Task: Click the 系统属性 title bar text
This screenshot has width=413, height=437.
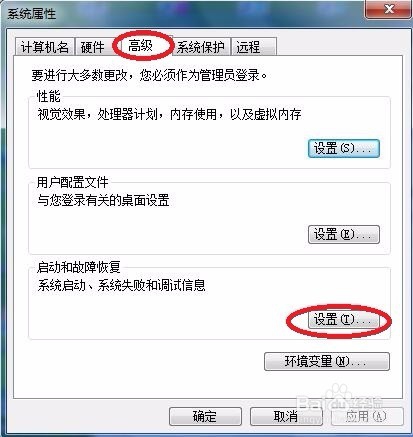Action: click(32, 14)
